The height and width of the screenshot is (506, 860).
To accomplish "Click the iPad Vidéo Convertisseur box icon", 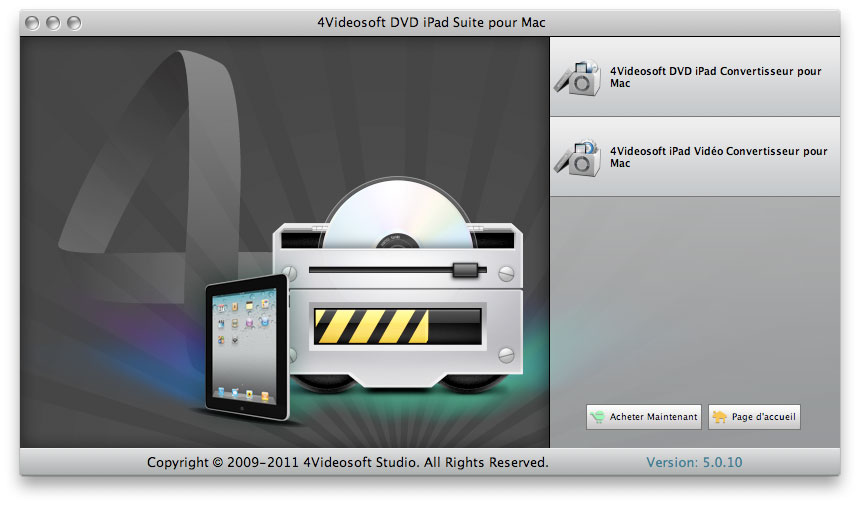I will click(x=580, y=157).
